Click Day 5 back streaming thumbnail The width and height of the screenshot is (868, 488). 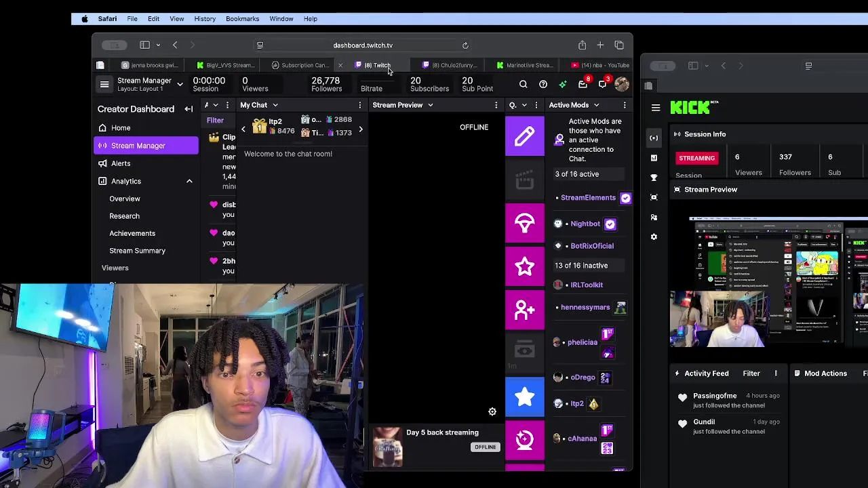[x=388, y=447]
